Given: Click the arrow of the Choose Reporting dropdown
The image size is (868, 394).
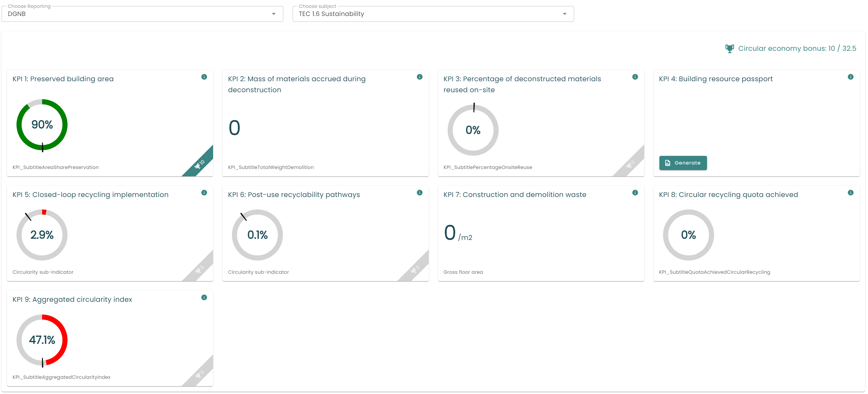Looking at the screenshot, I should pyautogui.click(x=274, y=14).
